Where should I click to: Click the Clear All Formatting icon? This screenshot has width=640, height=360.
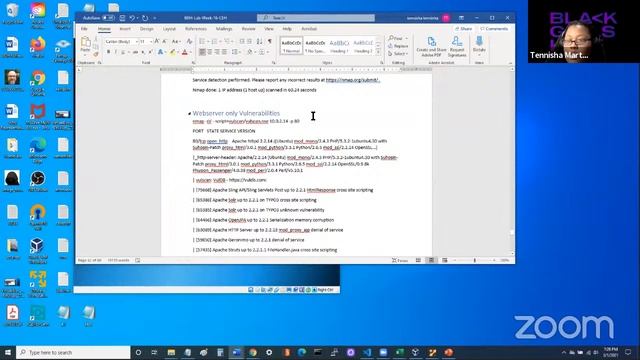click(189, 42)
